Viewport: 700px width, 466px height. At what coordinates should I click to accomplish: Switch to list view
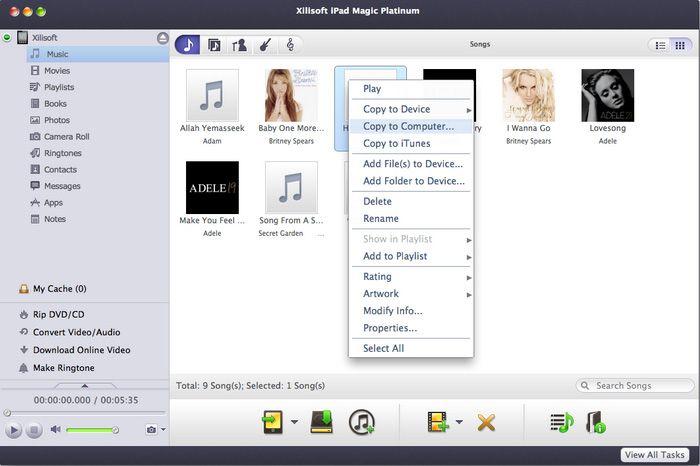[660, 45]
